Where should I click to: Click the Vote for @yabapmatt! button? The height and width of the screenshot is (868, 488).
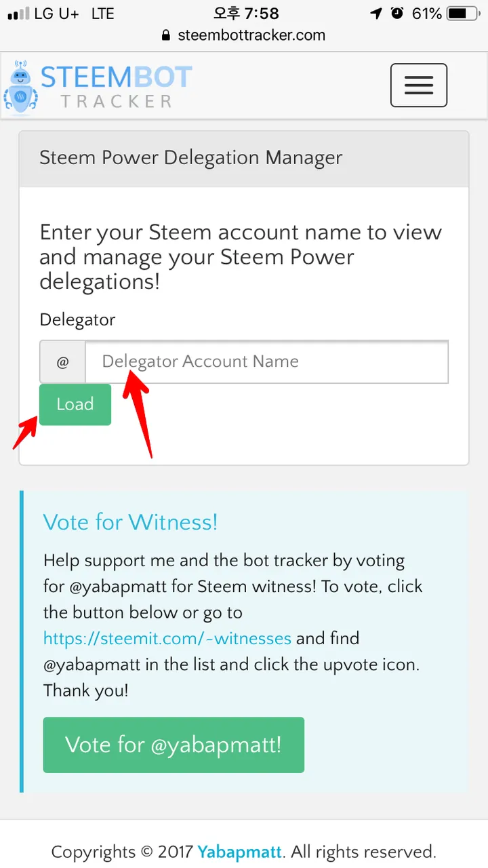174,745
